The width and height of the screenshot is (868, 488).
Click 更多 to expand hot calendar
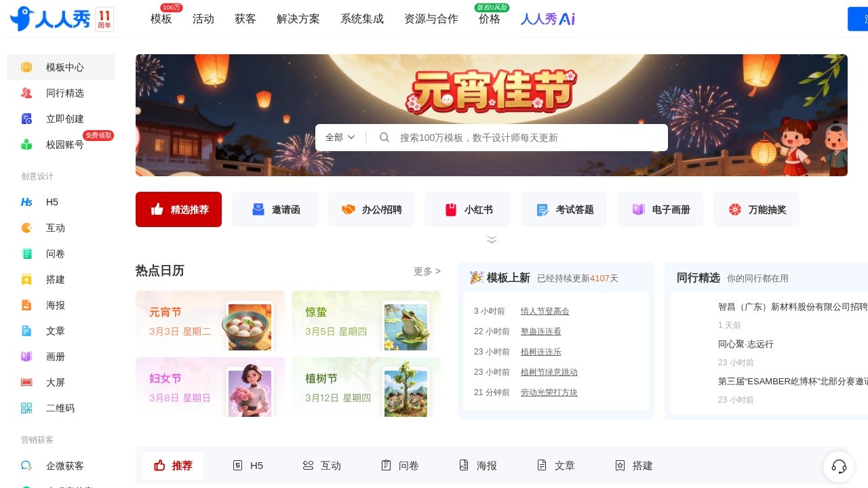click(427, 271)
